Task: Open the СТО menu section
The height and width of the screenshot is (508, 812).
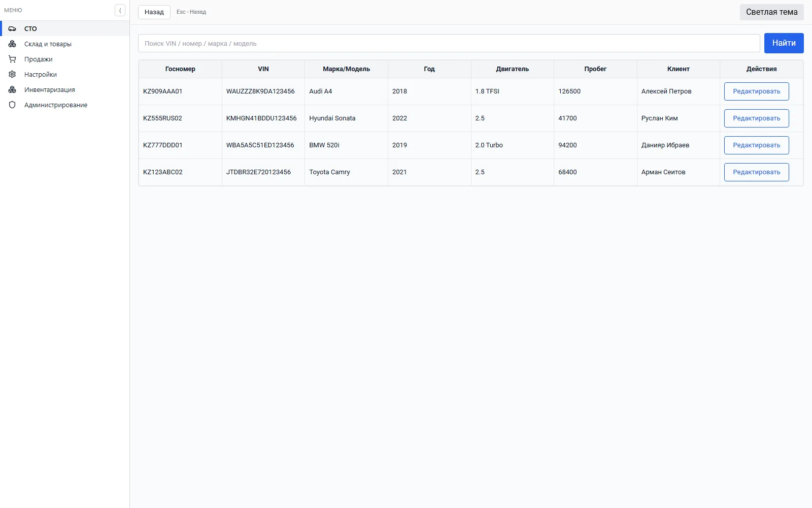Action: (x=65, y=29)
